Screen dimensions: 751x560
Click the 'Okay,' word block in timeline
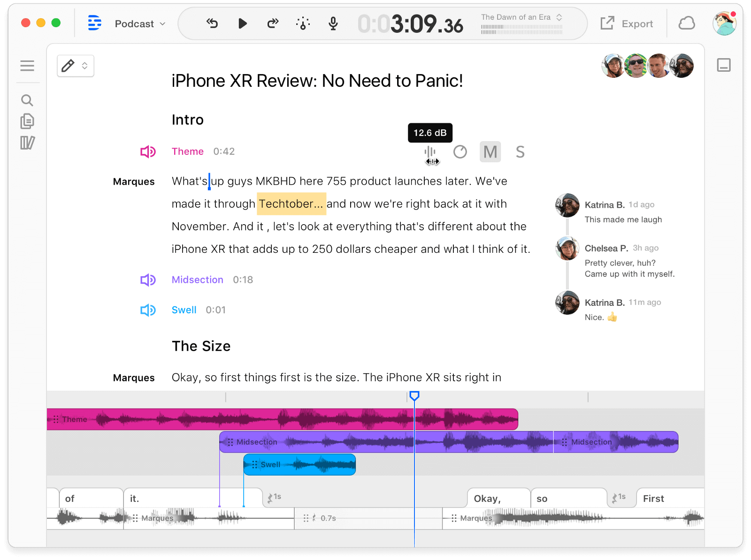498,498
